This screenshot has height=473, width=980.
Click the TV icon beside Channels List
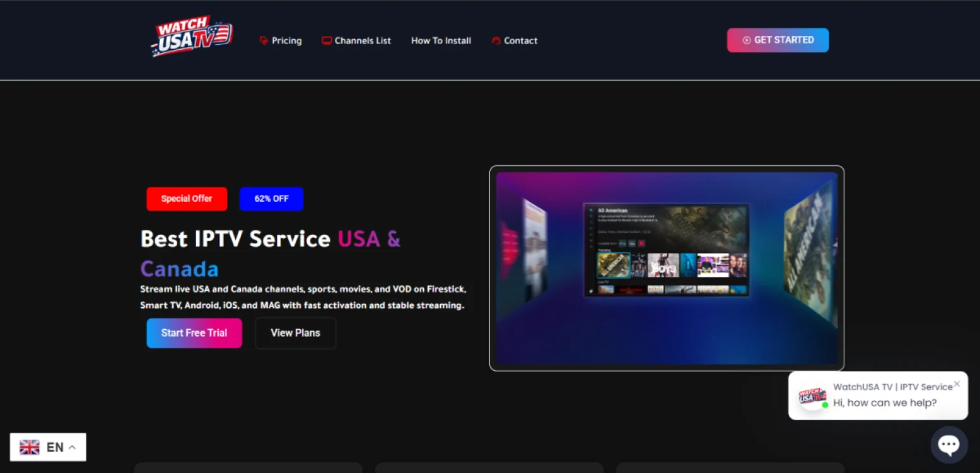point(327,40)
